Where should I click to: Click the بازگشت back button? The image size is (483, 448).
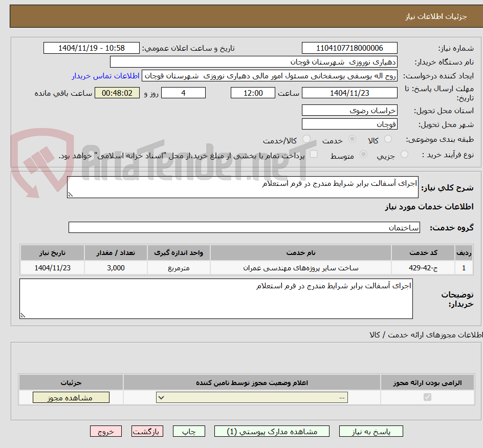tap(147, 431)
